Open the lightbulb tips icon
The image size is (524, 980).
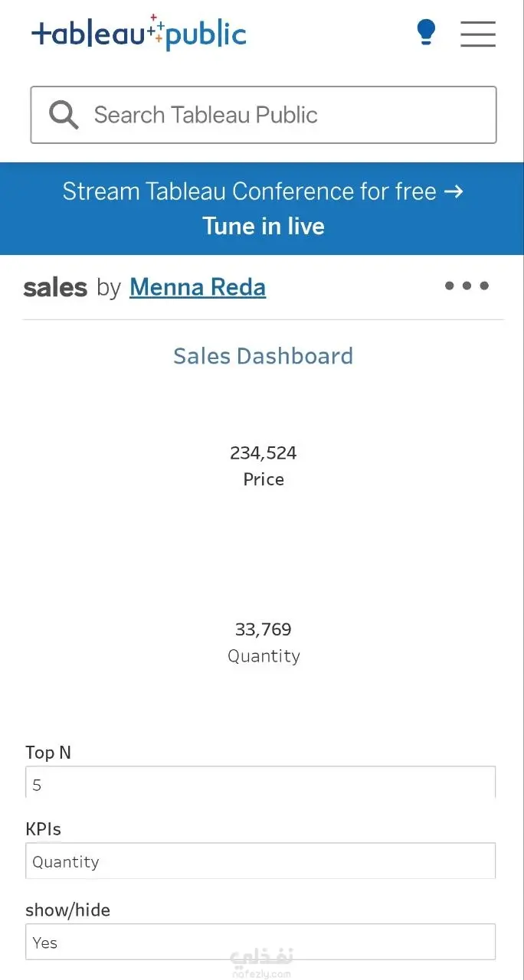coord(426,33)
